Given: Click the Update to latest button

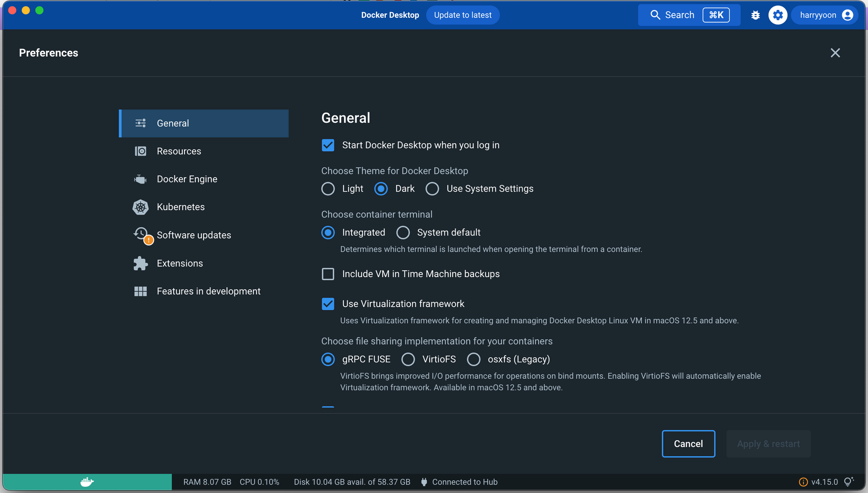Looking at the screenshot, I should [463, 15].
